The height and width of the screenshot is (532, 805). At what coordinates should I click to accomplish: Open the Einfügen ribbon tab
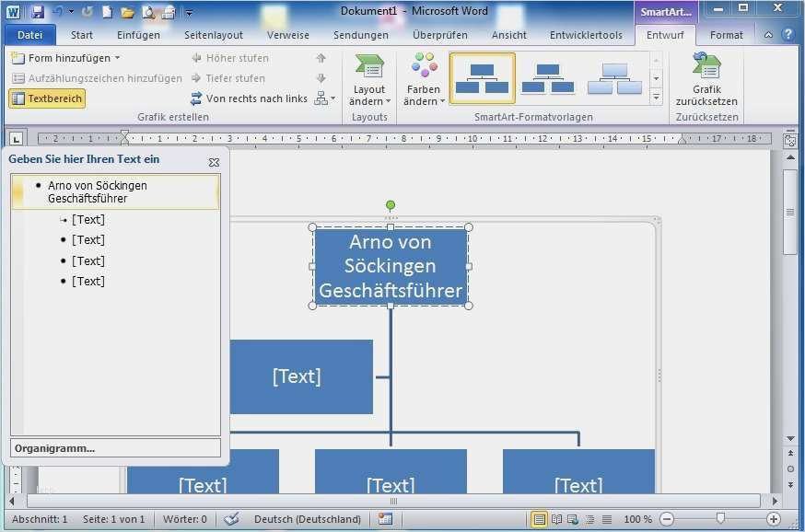point(139,35)
